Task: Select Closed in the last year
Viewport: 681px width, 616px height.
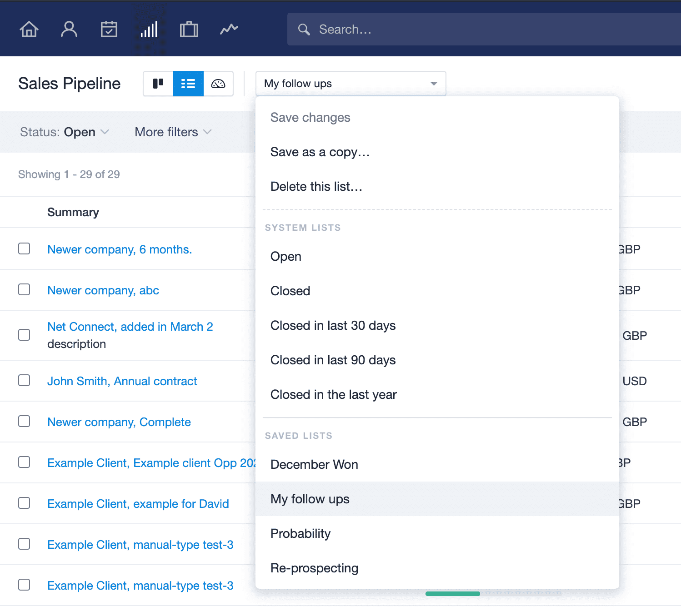Action: [x=437, y=395]
